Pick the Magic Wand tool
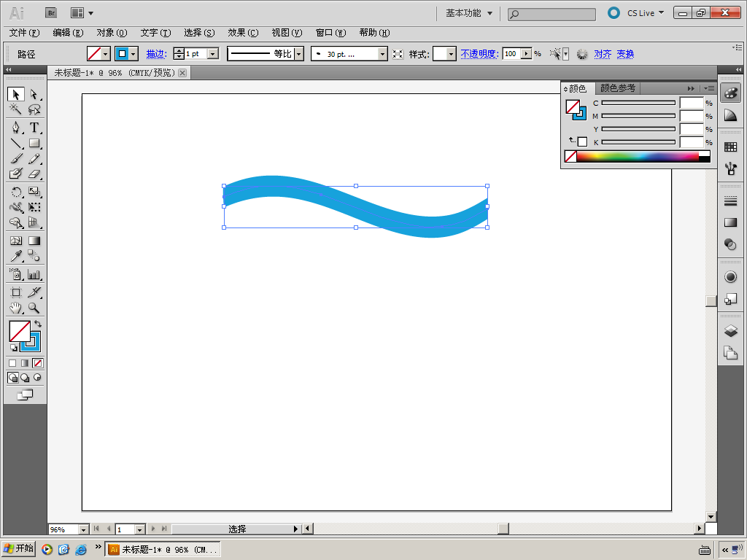 [15, 109]
